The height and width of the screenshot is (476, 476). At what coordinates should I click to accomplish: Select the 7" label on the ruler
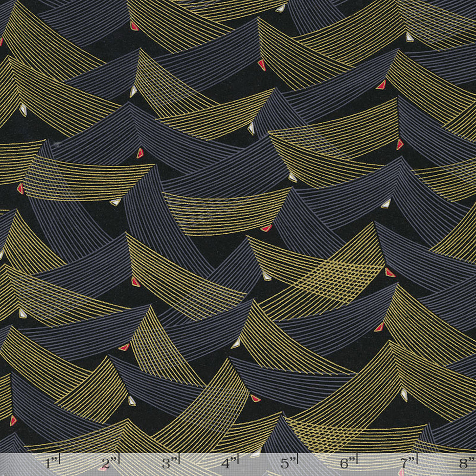[407, 463]
